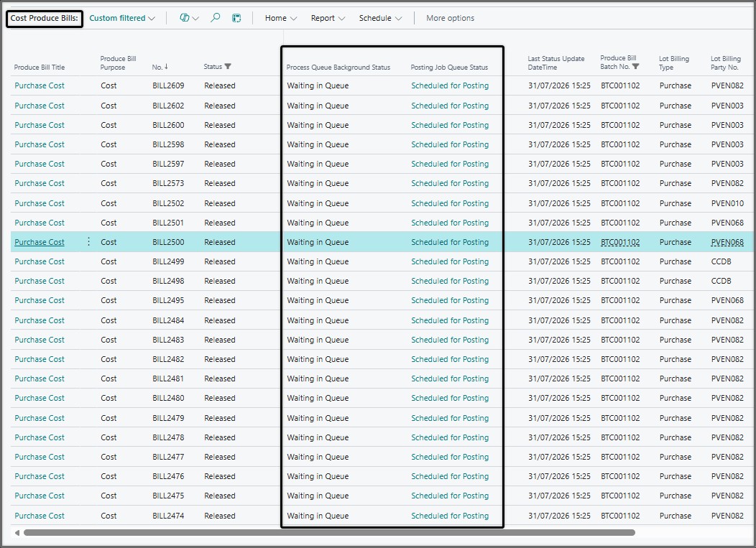Click the PVEN068 party link in BILL2500 row
This screenshot has width=756, height=548.
pyautogui.click(x=727, y=243)
